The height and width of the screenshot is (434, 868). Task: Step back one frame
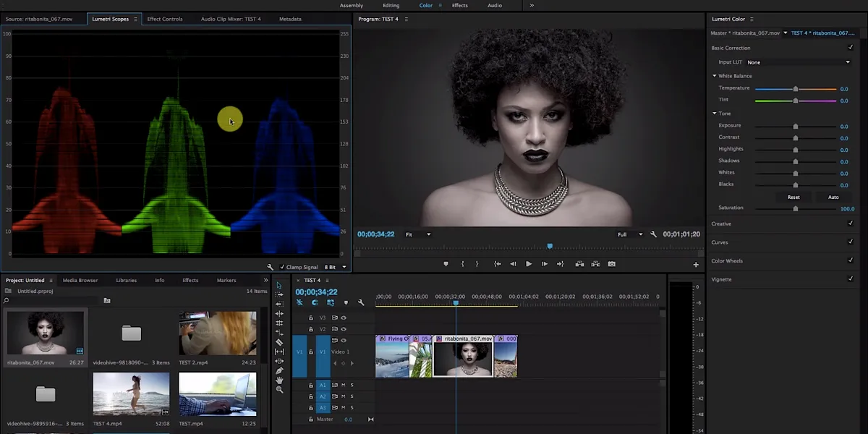(513, 264)
